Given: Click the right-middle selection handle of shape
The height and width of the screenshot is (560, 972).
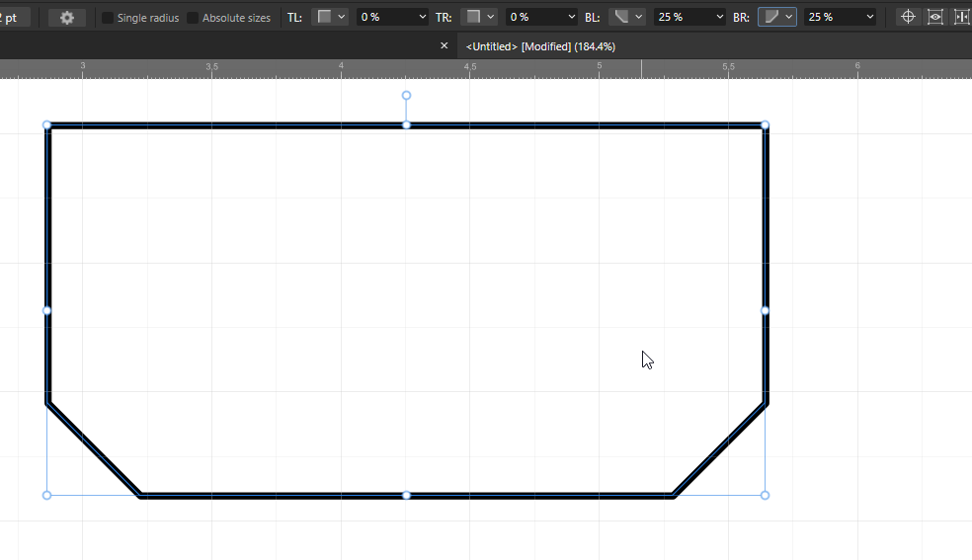Looking at the screenshot, I should [x=765, y=310].
